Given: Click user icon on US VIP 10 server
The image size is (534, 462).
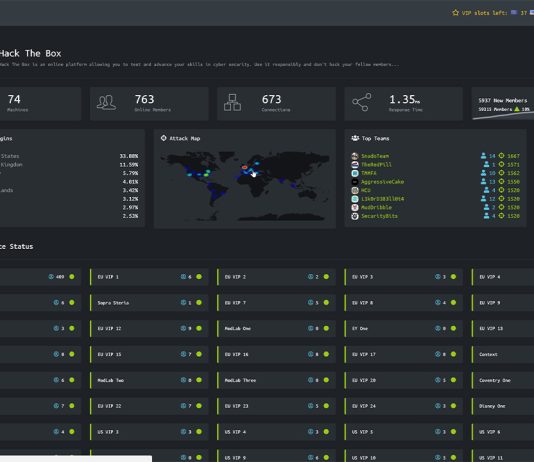Looking at the screenshot, I should click(x=438, y=458).
